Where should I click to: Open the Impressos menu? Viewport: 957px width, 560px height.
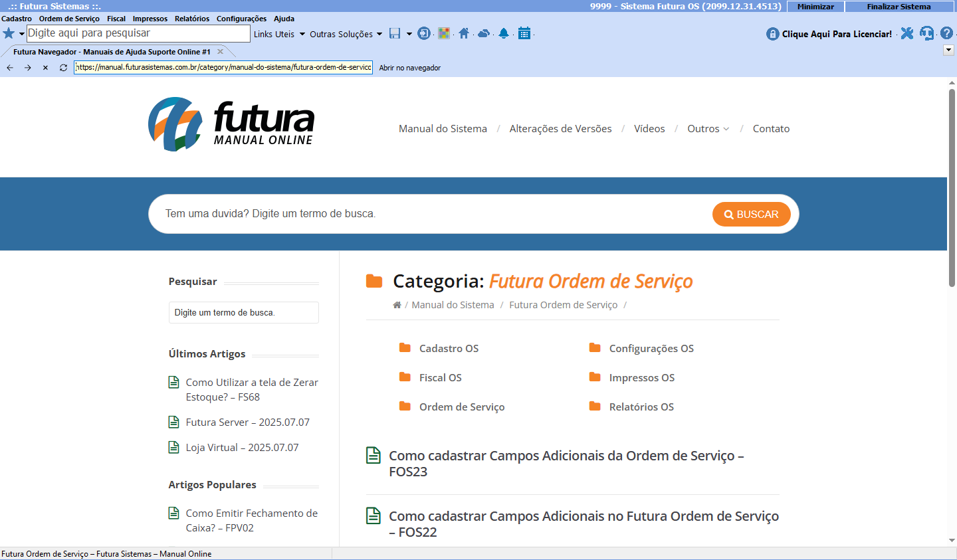[x=150, y=19]
